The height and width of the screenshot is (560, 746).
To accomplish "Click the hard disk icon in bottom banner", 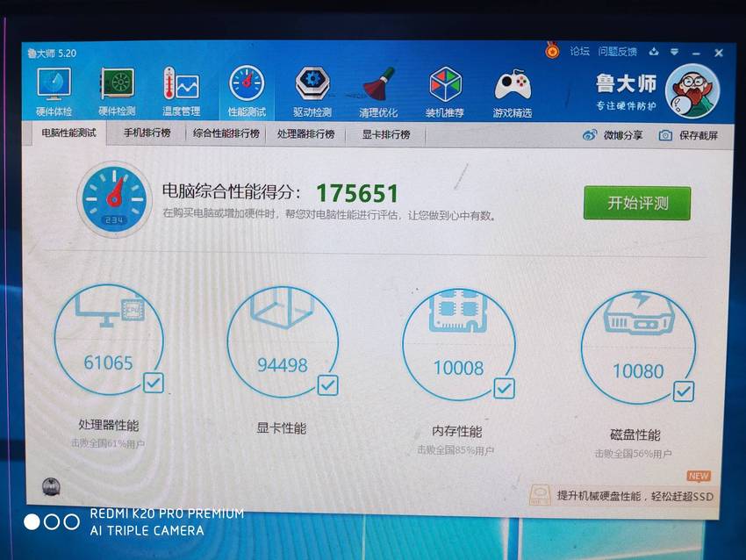I will click(x=541, y=495).
